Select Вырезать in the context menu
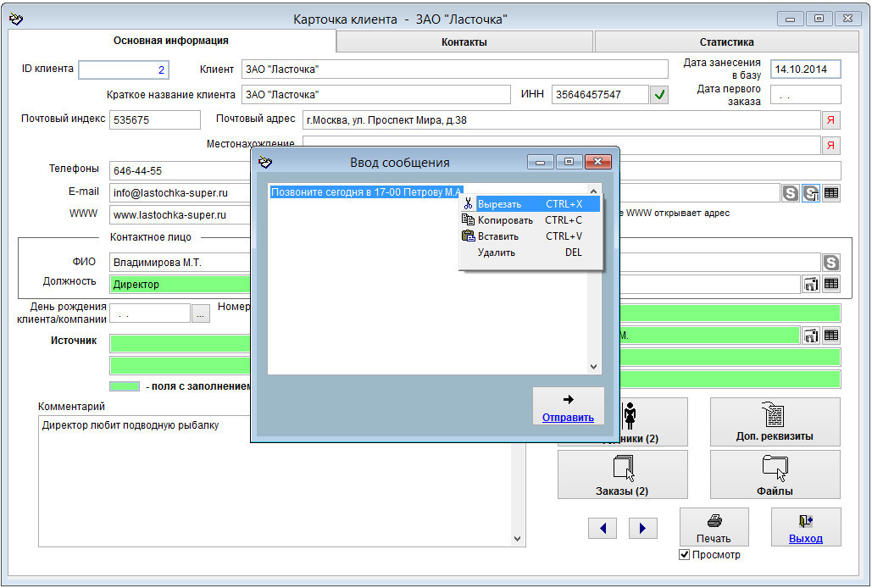 click(x=530, y=204)
